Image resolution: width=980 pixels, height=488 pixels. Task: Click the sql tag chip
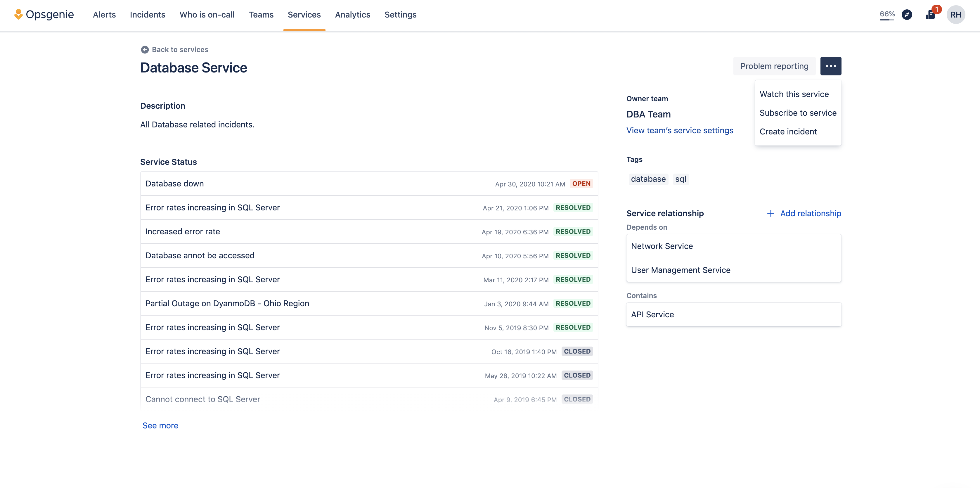(x=681, y=179)
